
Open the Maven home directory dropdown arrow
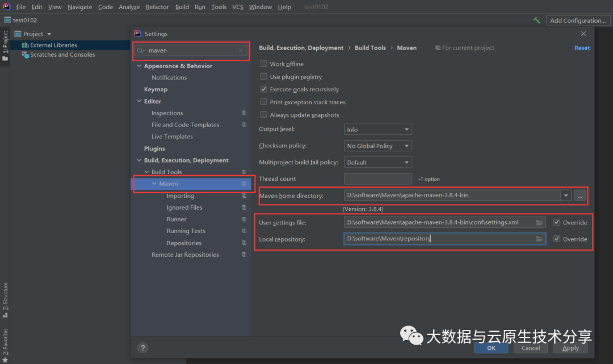click(x=566, y=195)
